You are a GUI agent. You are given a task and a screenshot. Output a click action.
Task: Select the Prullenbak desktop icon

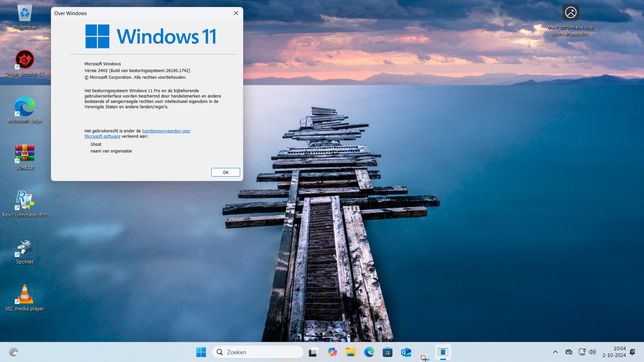tap(25, 17)
